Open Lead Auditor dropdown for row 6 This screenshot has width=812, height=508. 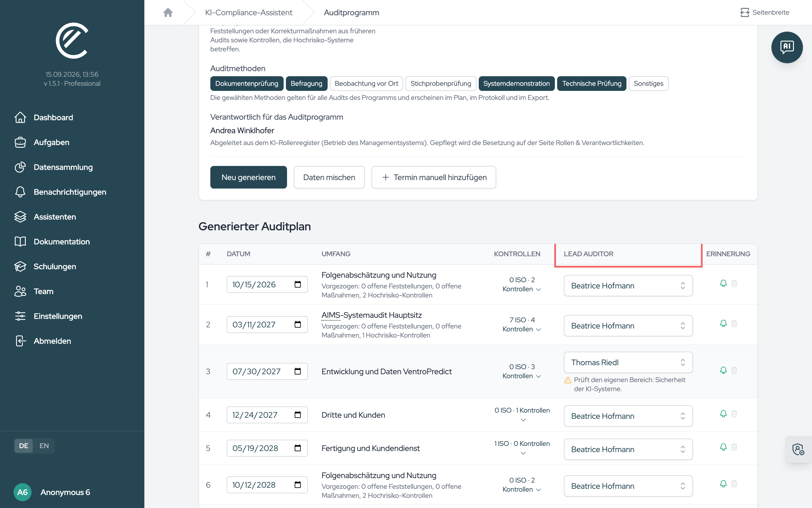[628, 486]
